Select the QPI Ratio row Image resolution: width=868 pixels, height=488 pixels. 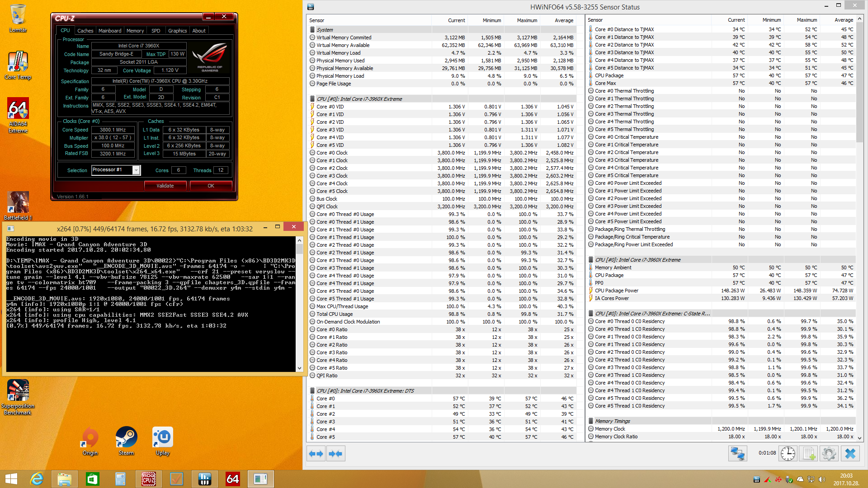coord(442,375)
